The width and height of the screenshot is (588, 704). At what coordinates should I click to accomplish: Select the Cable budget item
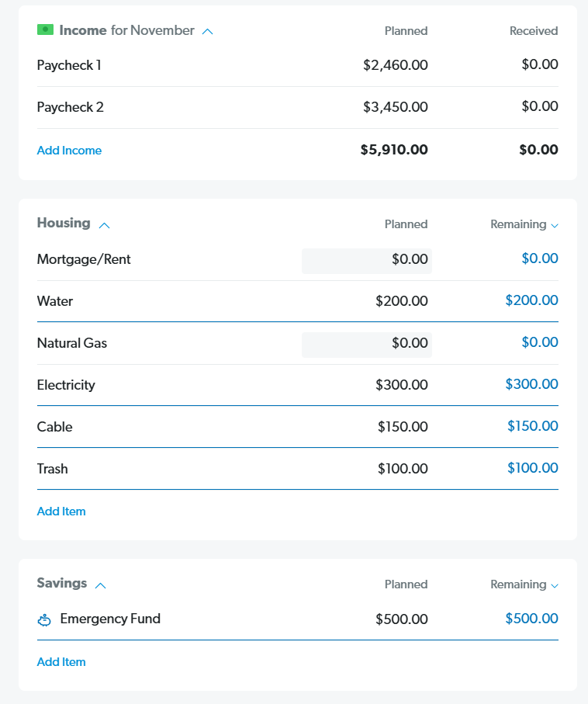click(55, 427)
